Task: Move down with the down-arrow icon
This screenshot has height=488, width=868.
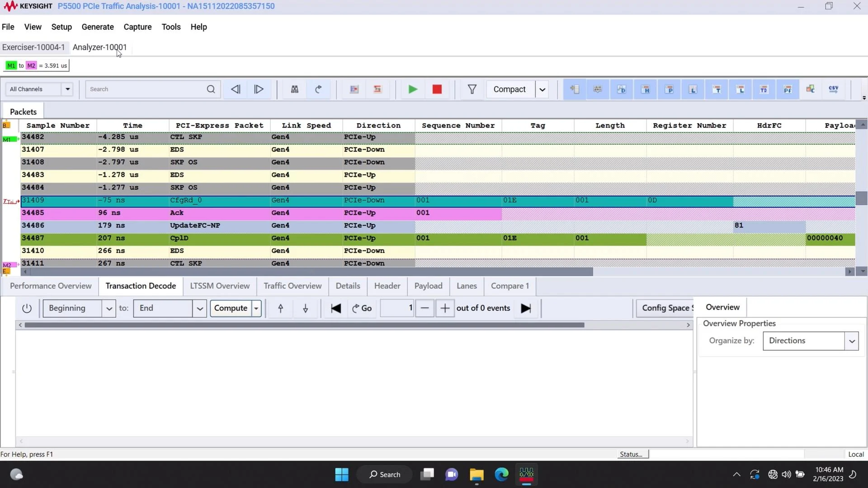Action: 306,308
